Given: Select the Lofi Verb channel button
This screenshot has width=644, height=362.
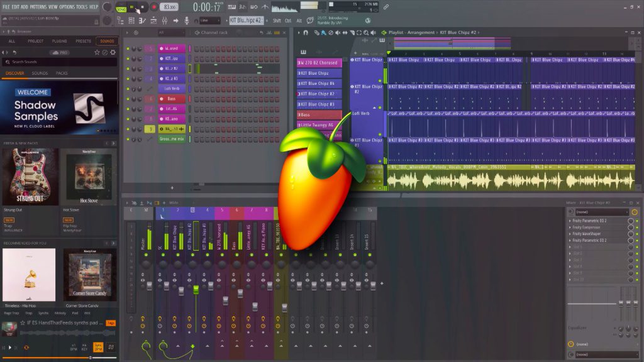Looking at the screenshot, I should click(172, 89).
